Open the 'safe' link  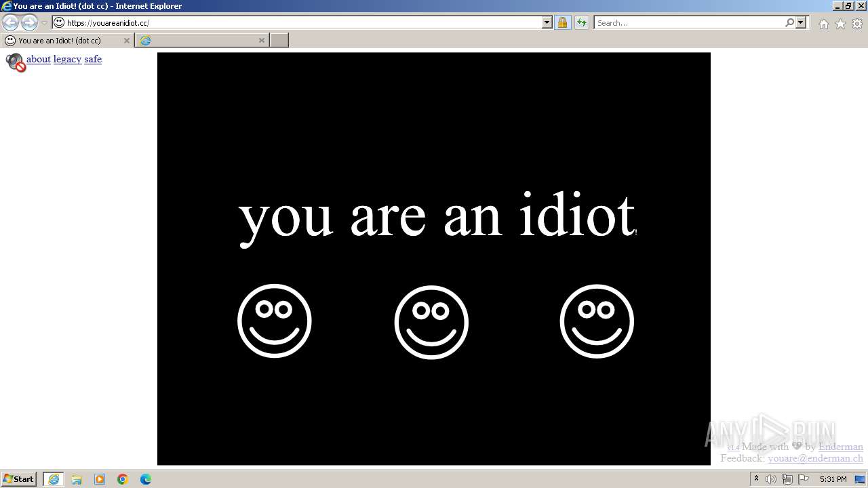tap(93, 59)
